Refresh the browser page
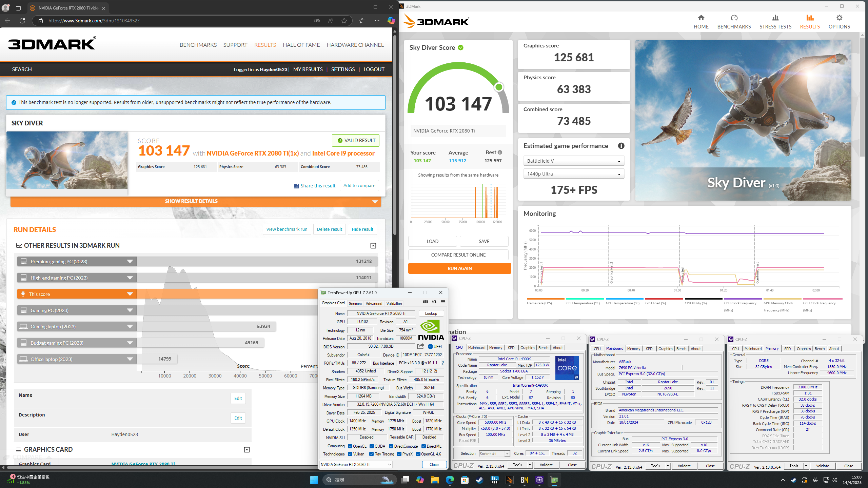This screenshot has height=488, width=868. pos(22,21)
